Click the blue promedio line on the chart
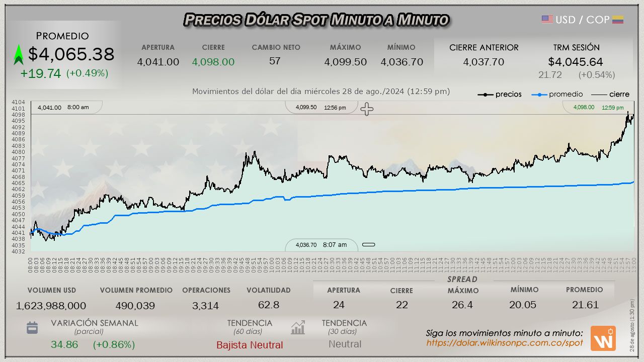Viewport: 644px width, 362px height. 403,191
